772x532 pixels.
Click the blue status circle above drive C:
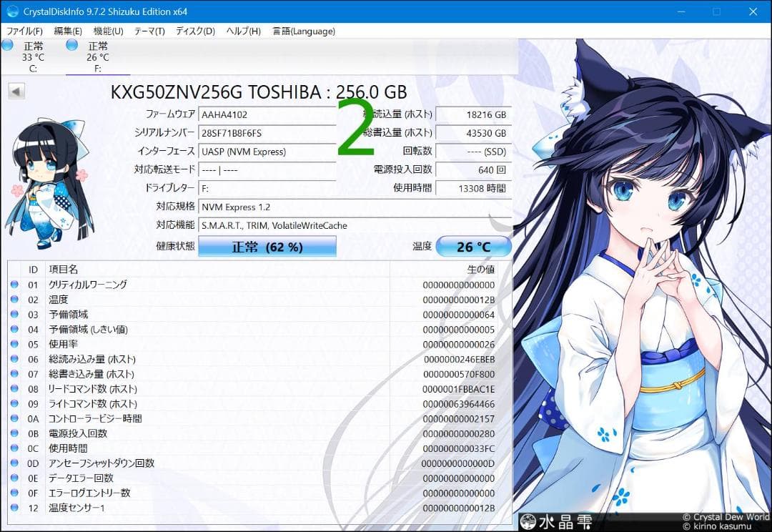(x=7, y=44)
